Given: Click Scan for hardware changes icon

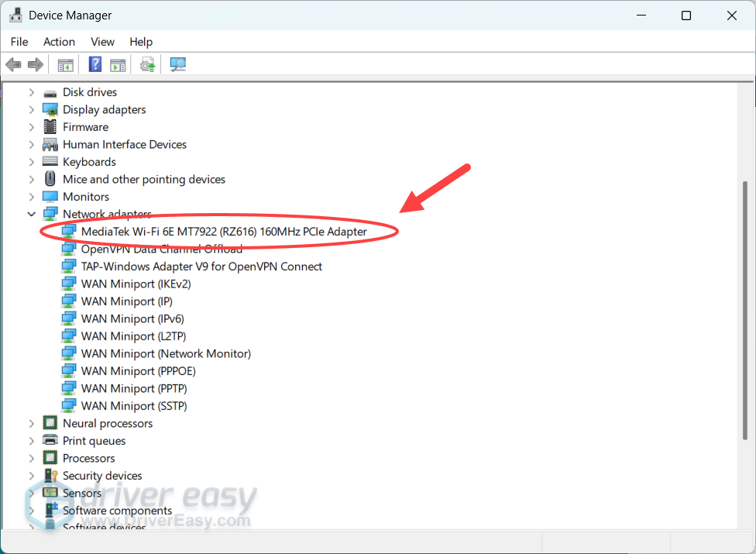Looking at the screenshot, I should (x=177, y=64).
